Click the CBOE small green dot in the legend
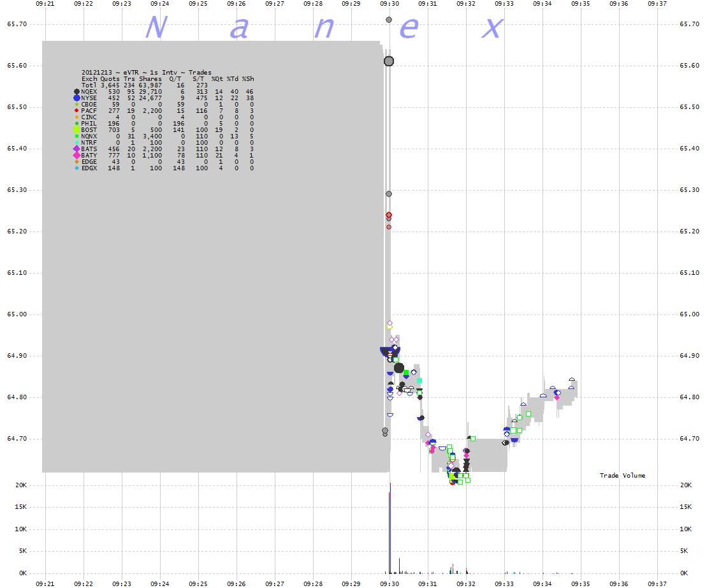 (77, 104)
